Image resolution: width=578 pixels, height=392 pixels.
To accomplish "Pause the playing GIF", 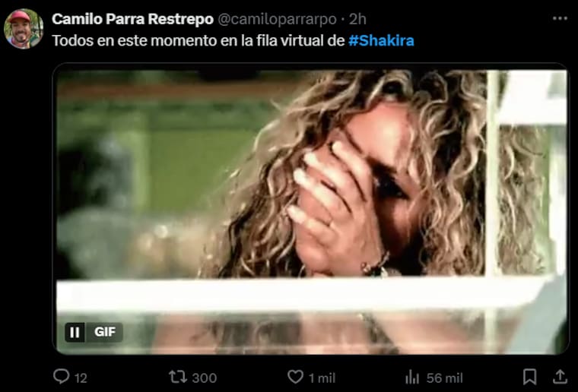I will pos(75,333).
